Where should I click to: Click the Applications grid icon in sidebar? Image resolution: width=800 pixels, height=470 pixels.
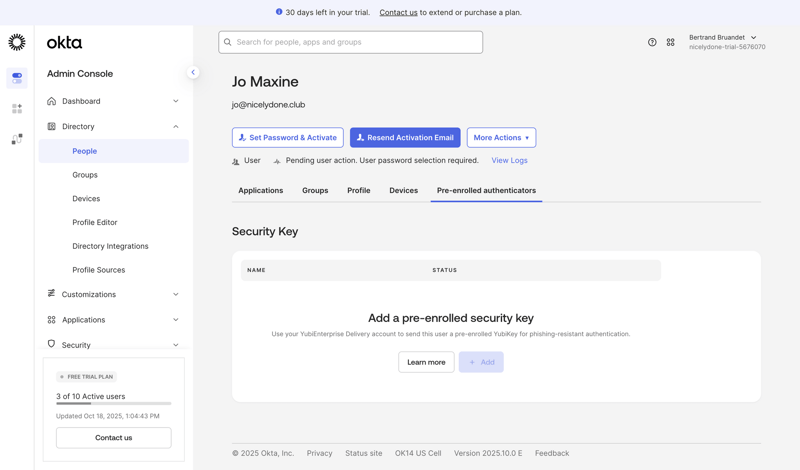point(52,319)
